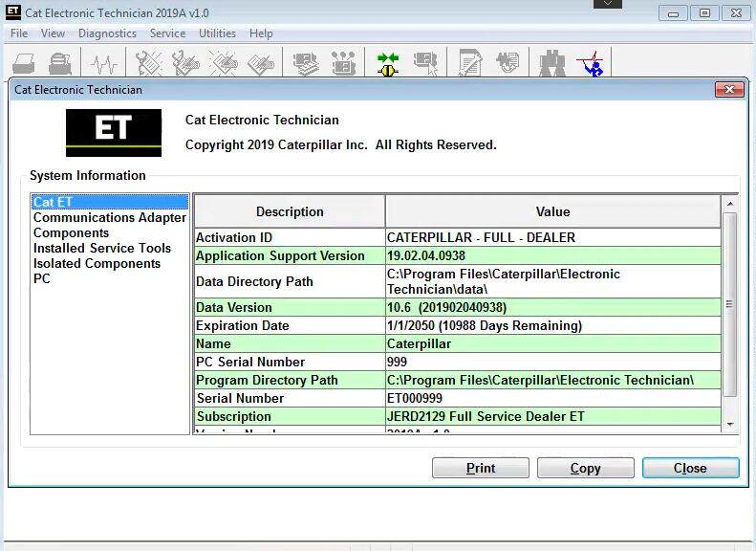Viewport: 756px width, 551px height.
Task: Open the Diagnostics menu
Action: click(107, 33)
